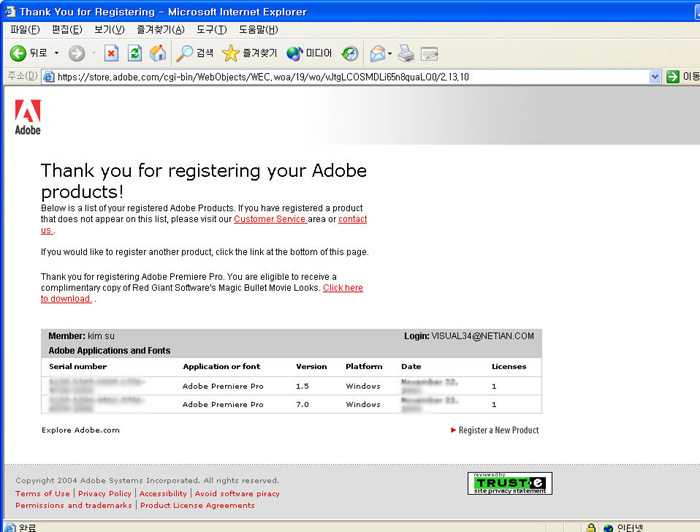The width and height of the screenshot is (700, 532).
Task: Click the Stop loading icon
Action: click(111, 53)
